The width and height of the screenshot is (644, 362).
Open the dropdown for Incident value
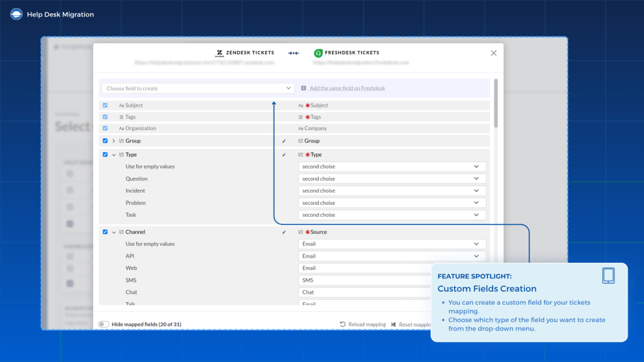coord(392,190)
